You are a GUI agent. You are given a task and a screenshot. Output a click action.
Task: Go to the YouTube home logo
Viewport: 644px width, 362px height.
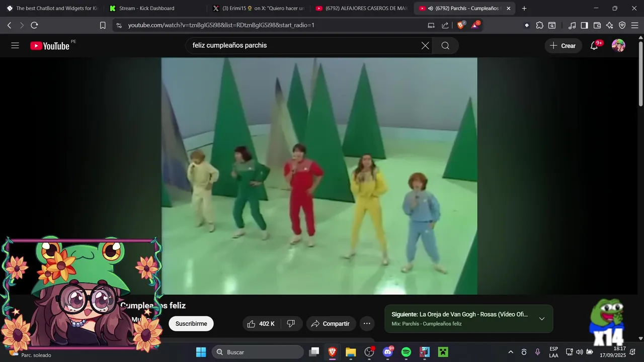50,46
